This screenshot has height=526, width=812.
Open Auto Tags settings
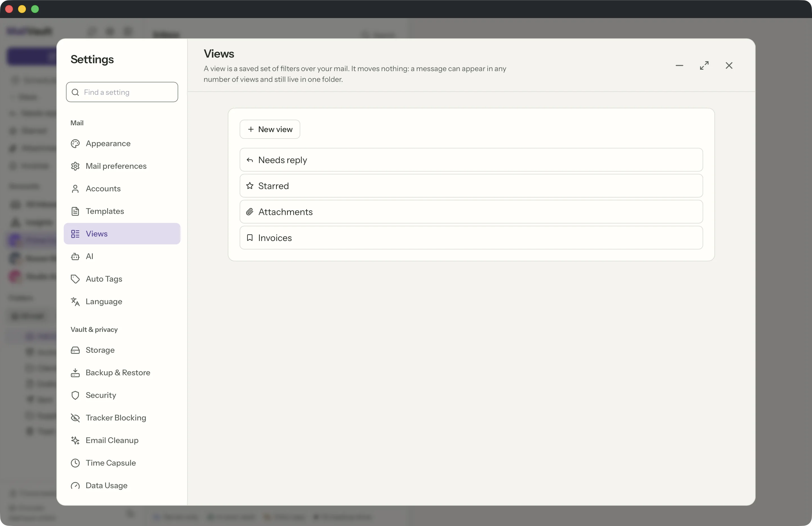(x=122, y=279)
